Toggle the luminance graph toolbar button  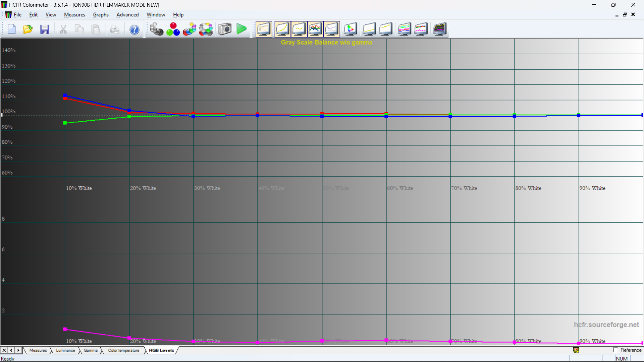282,29
